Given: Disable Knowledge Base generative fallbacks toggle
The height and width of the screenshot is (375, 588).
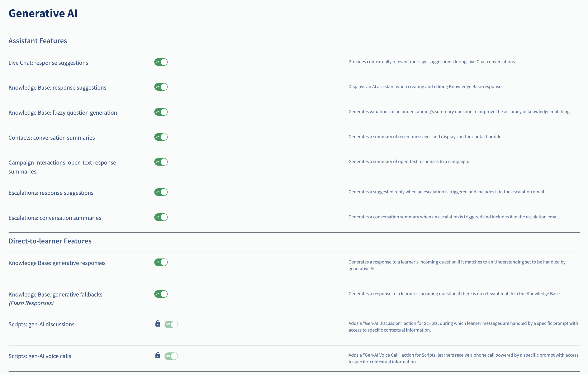Looking at the screenshot, I should point(161,294).
